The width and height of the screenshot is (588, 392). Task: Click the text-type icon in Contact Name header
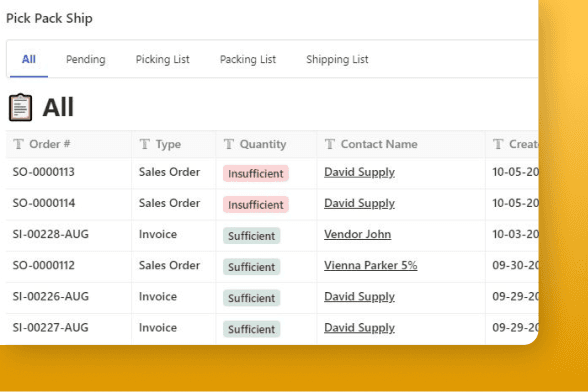330,144
